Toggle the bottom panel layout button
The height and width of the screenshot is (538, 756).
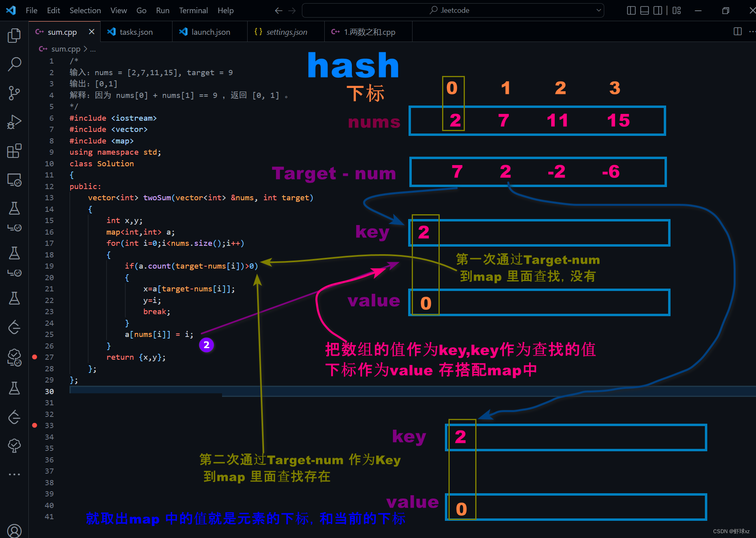[645, 10]
